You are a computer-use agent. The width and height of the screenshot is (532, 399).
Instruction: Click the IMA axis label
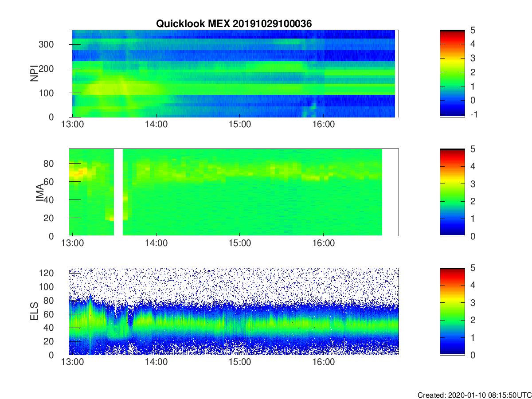[40, 192]
